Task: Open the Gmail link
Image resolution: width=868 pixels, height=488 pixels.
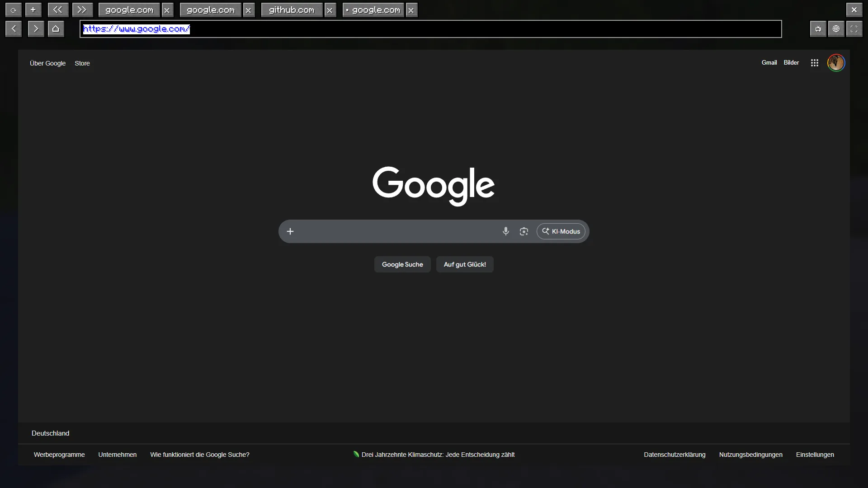Action: tap(769, 62)
